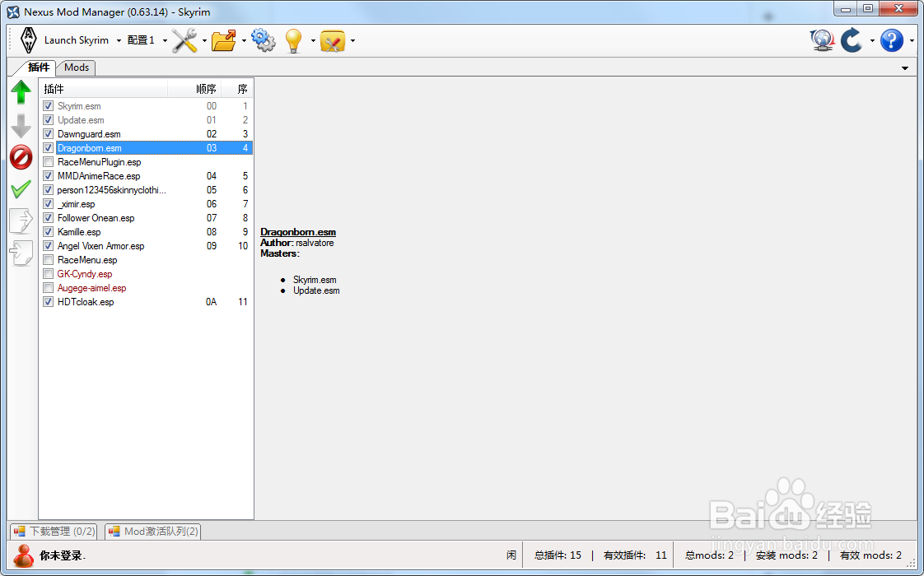Open the Mod激活队列(2) tab
Viewport: 924px width, 576px height.
click(x=153, y=532)
